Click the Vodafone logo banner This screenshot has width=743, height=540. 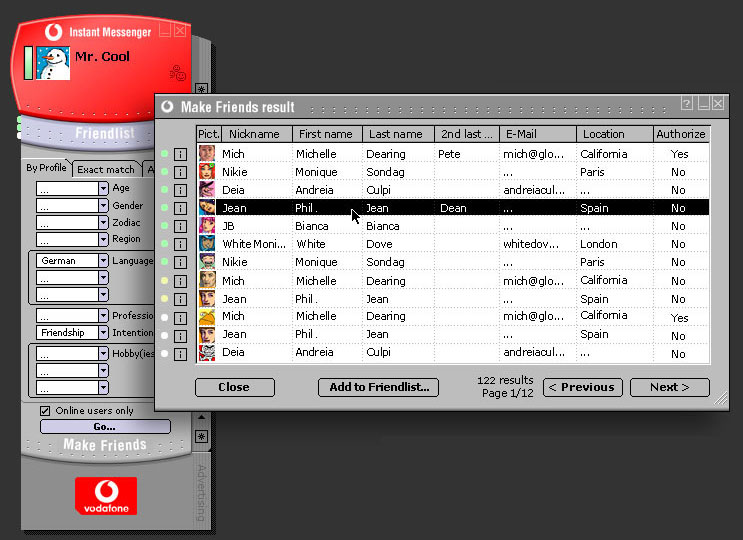(105, 495)
